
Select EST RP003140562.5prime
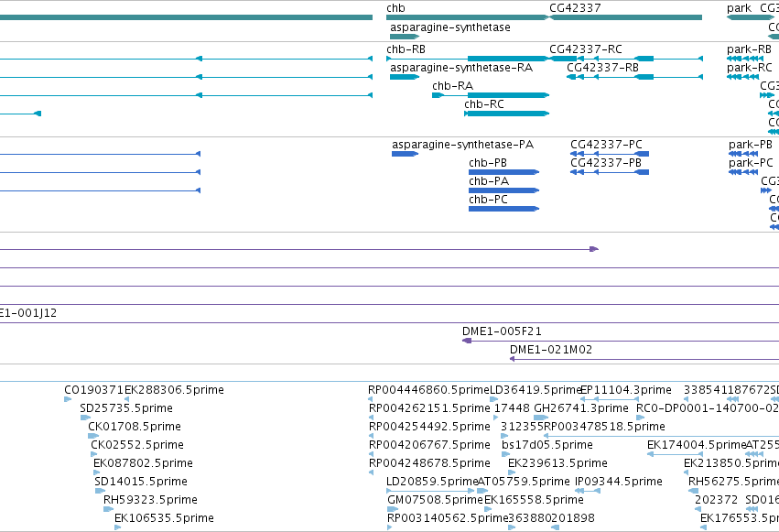click(x=390, y=527)
